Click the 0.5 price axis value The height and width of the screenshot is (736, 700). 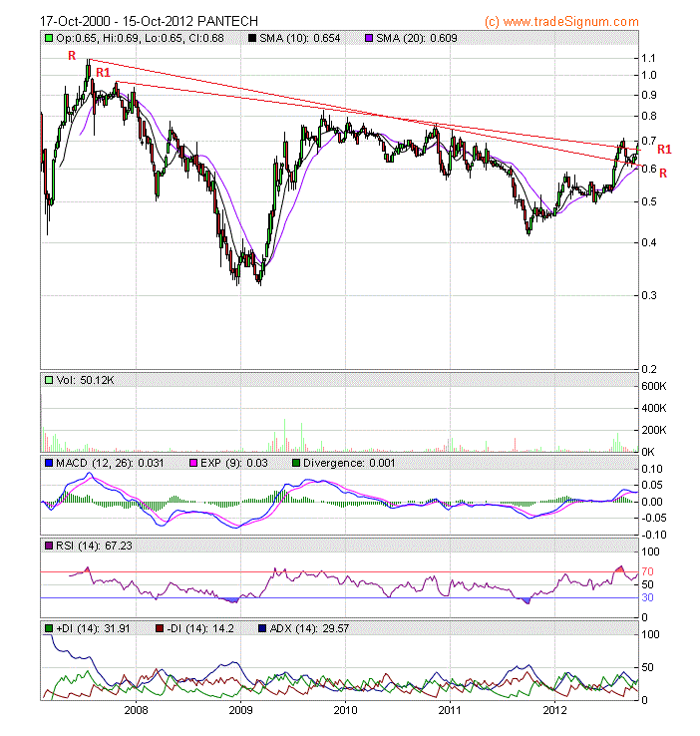[649, 201]
